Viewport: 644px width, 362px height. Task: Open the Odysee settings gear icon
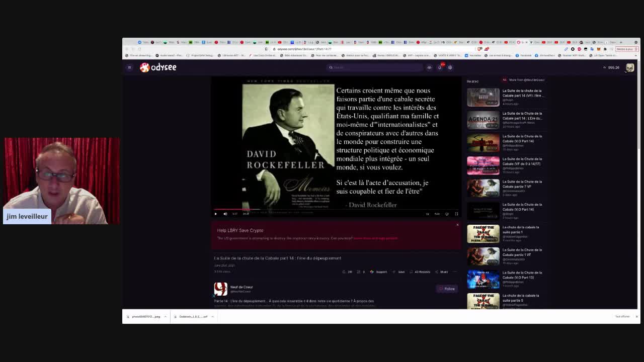click(450, 67)
